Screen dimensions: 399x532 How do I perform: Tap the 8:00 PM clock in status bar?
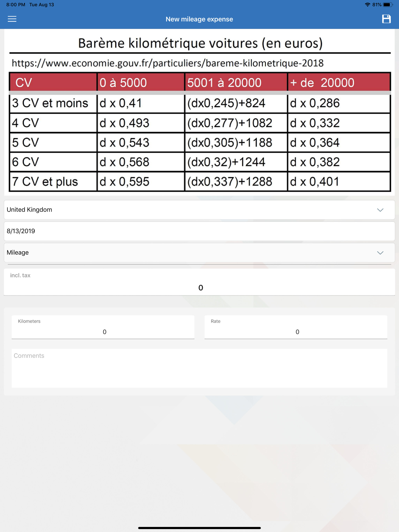(16, 4)
